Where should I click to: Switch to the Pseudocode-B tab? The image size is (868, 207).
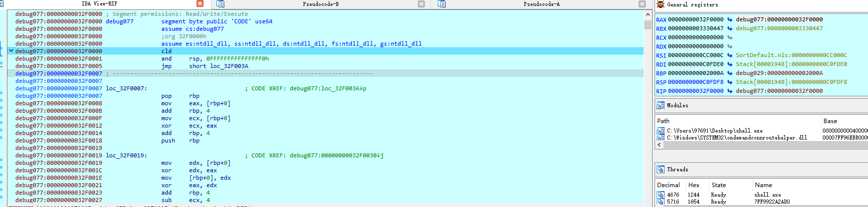(x=321, y=4)
